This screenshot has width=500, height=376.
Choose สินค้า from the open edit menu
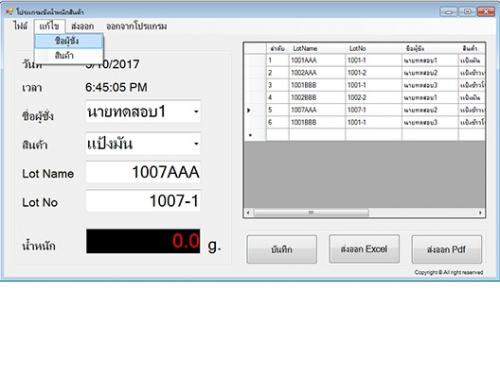pos(69,55)
